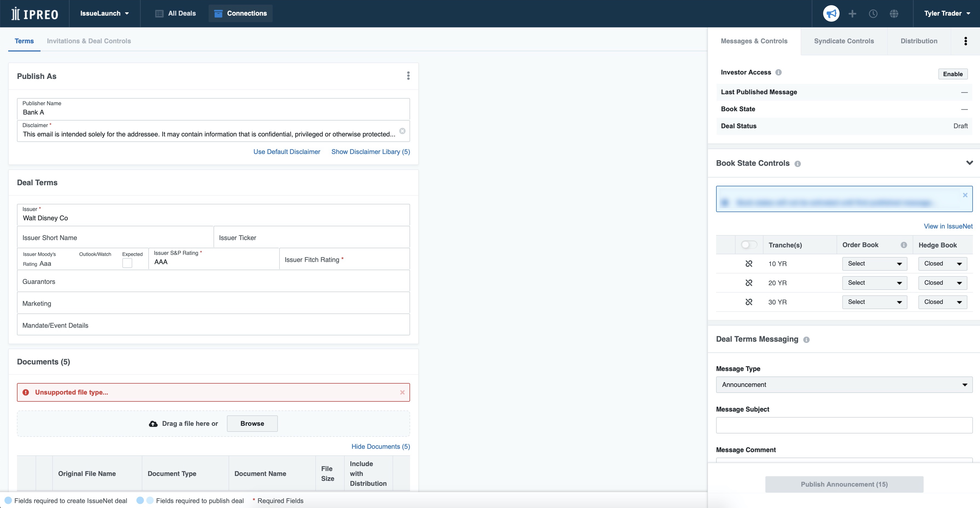Toggle the Tranche(s) header switch
The width and height of the screenshot is (980, 508).
pyautogui.click(x=748, y=245)
